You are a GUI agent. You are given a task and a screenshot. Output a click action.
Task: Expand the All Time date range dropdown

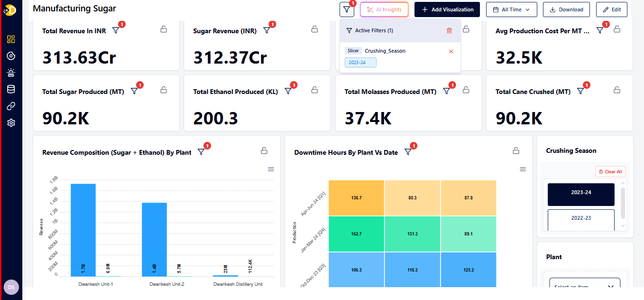[x=511, y=9]
